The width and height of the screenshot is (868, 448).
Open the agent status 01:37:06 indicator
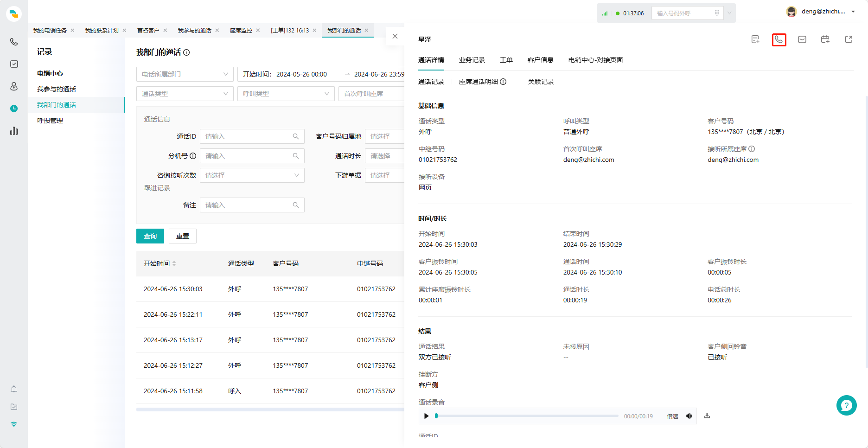(x=629, y=13)
